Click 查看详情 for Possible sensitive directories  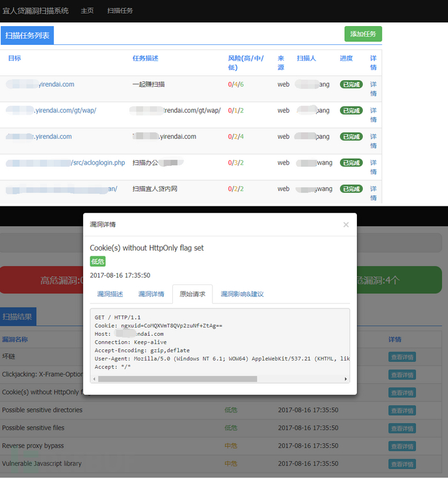click(x=402, y=410)
